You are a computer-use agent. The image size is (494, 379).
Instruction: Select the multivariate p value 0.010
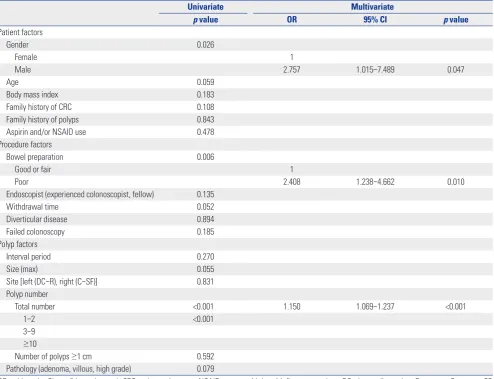pyautogui.click(x=455, y=182)
